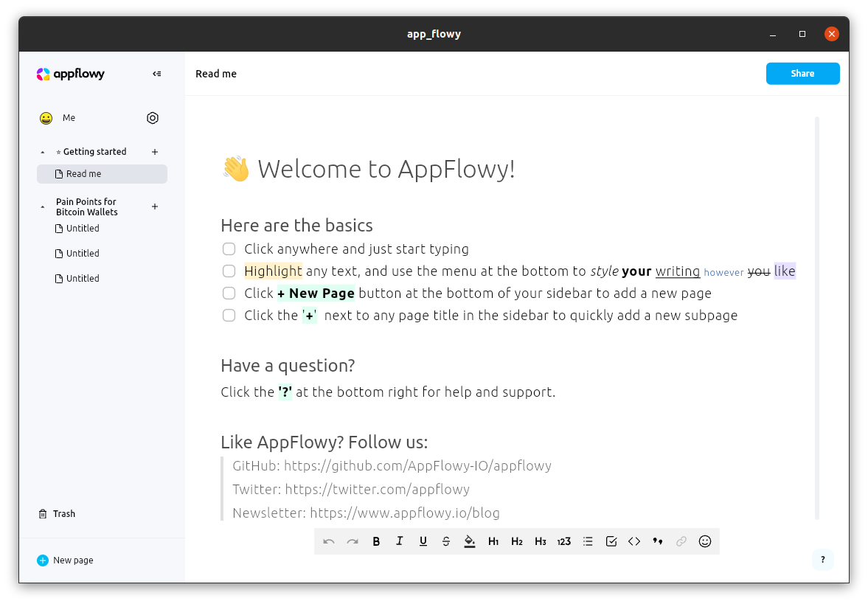868x604 pixels.
Task: Click the 'Welcome to AppFlowy!' title
Action: [x=386, y=169]
